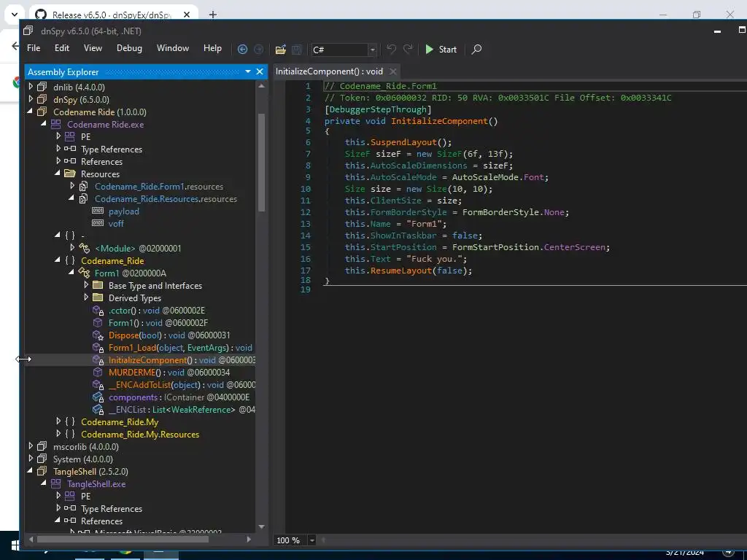
Task: Select TangleShell.exe module
Action: [96, 484]
